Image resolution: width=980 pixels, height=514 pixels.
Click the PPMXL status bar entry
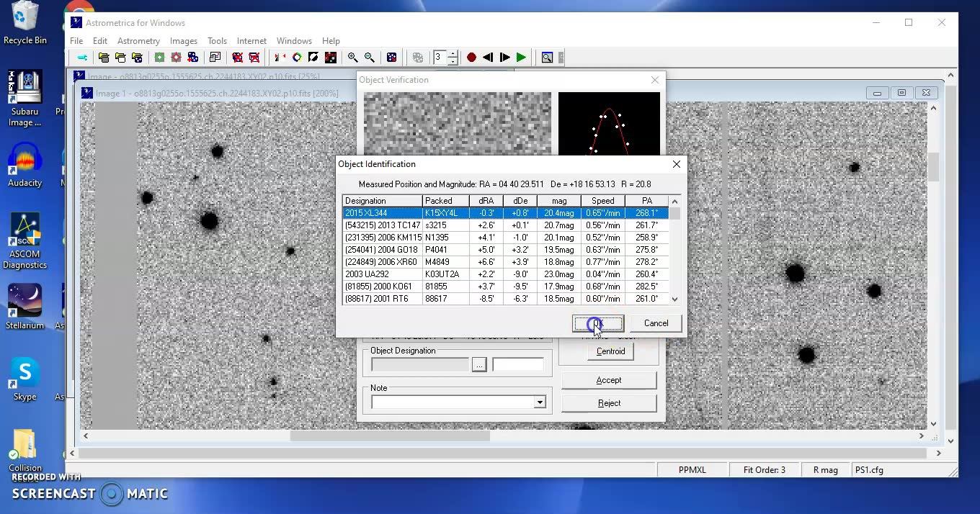point(692,470)
